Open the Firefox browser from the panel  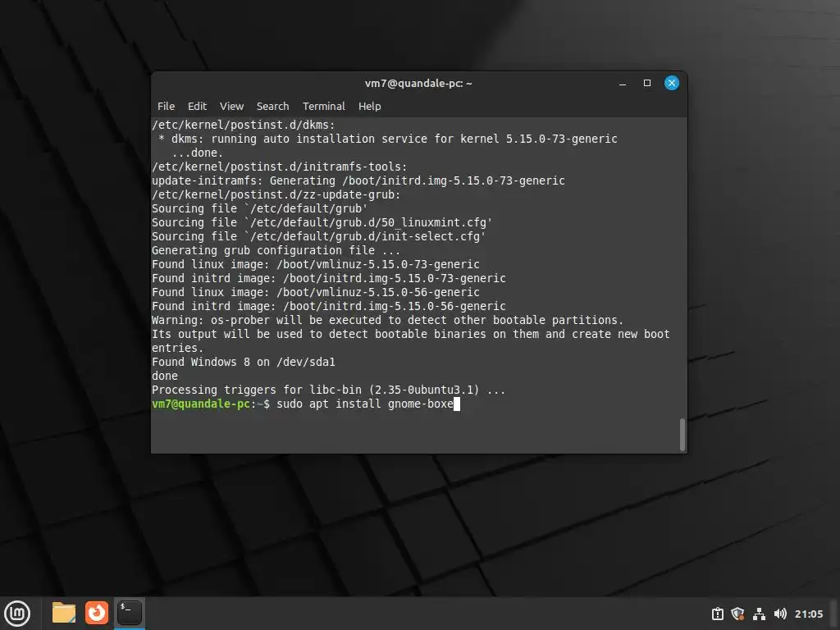coord(97,613)
